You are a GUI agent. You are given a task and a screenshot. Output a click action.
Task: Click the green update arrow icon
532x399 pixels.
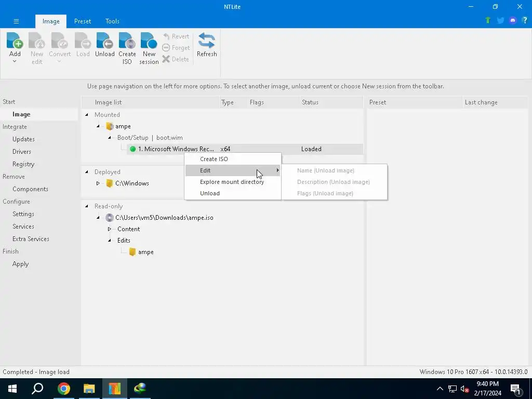tap(488, 20)
